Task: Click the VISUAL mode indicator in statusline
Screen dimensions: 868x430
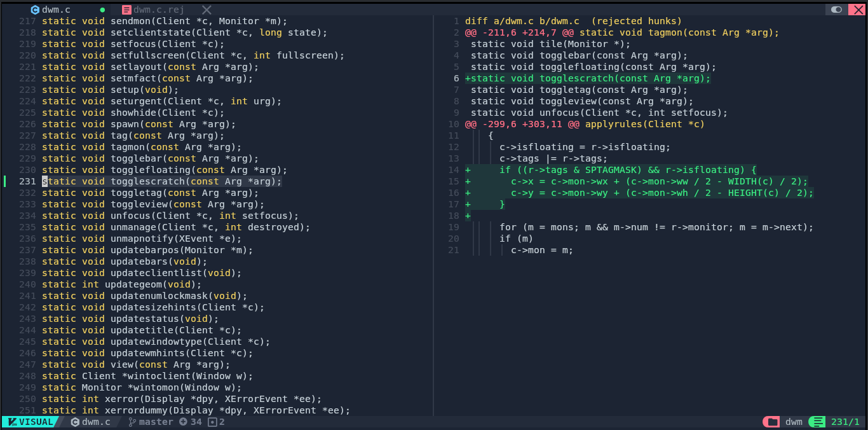Action: point(32,422)
